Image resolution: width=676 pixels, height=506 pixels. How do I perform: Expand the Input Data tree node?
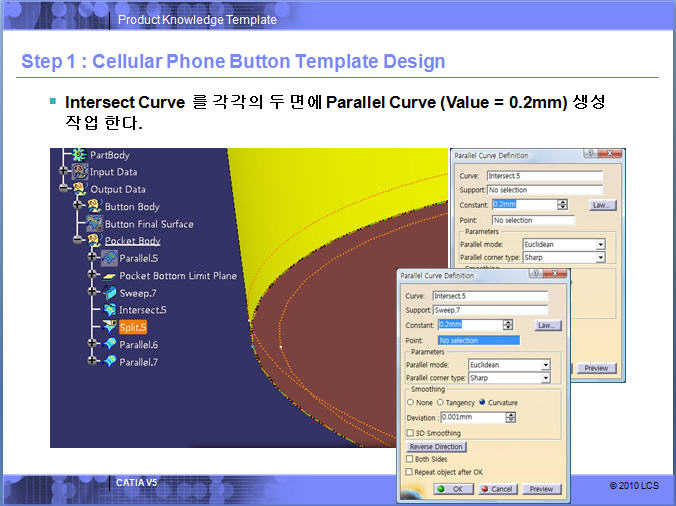[x=63, y=172]
